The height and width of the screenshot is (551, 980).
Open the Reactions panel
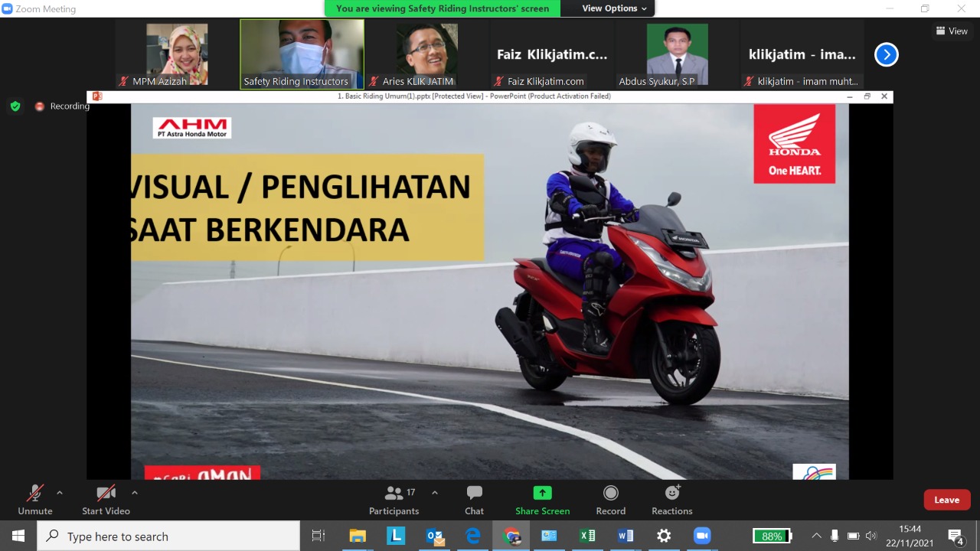(671, 499)
